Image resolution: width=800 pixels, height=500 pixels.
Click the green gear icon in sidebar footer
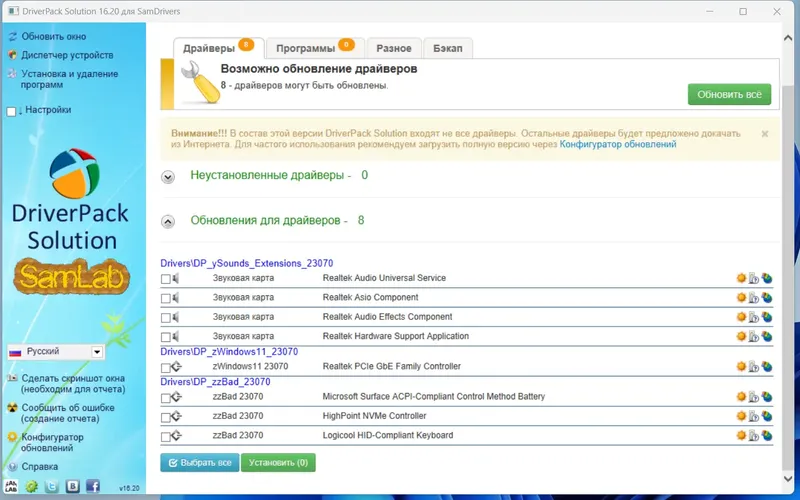coord(32,486)
